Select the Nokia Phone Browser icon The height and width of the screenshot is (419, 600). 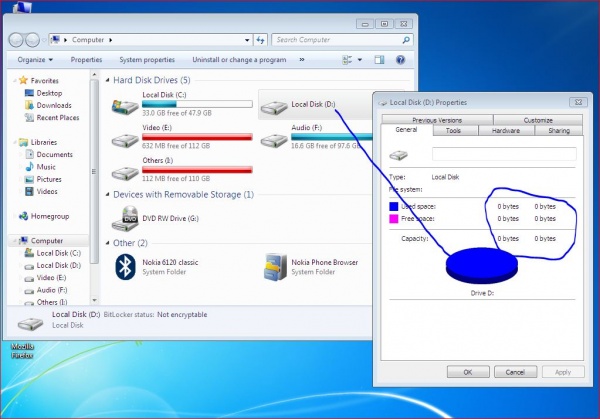click(x=275, y=267)
